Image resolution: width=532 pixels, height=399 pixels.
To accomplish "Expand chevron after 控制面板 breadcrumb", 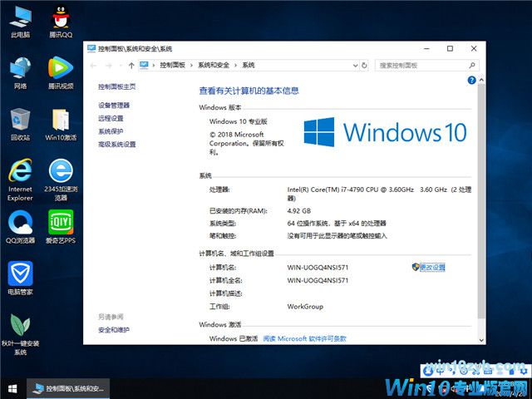I will point(191,65).
